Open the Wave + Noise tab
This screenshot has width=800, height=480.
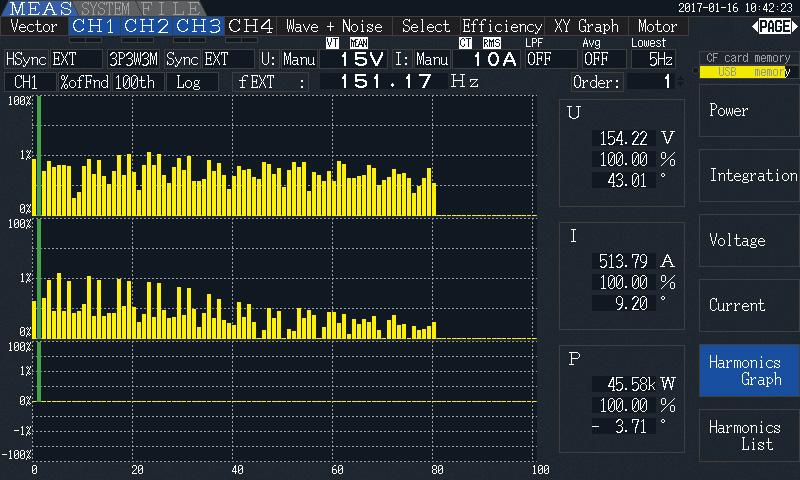click(x=334, y=27)
